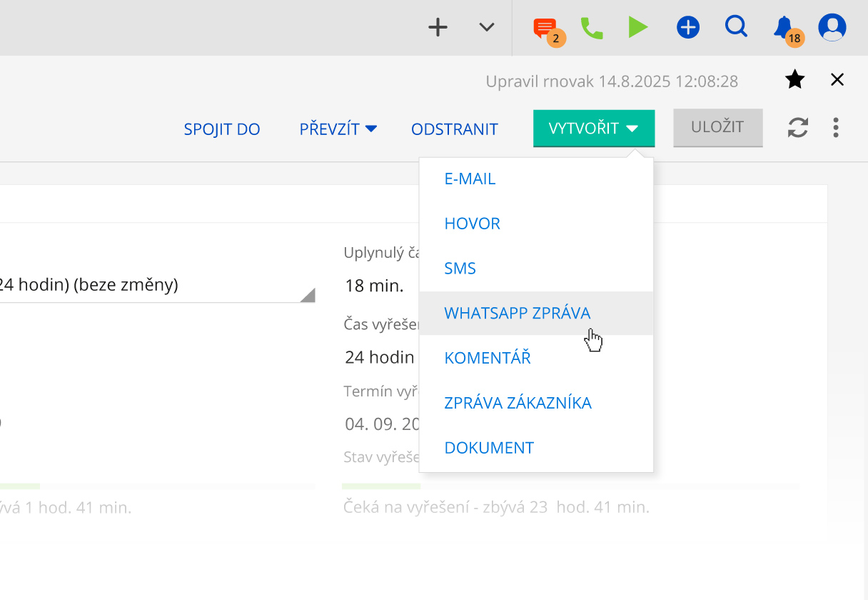Choose WHATSAPP ZPRÁVA from the menu
The height and width of the screenshot is (600, 868).
point(518,313)
